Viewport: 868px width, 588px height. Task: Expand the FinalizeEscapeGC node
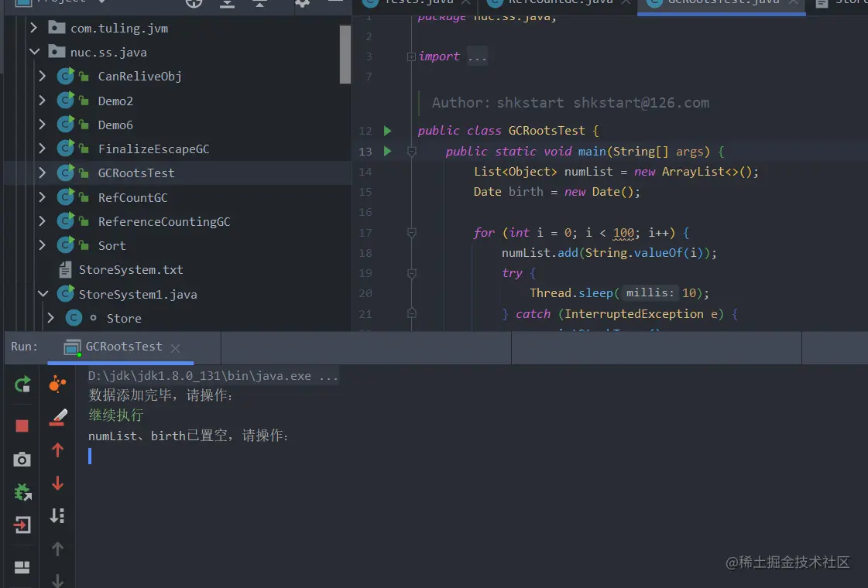(42, 149)
